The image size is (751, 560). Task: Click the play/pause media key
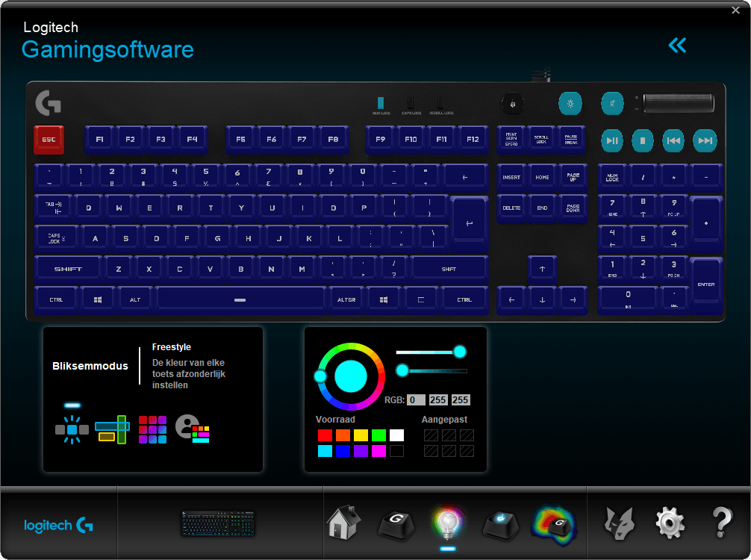[x=612, y=141]
